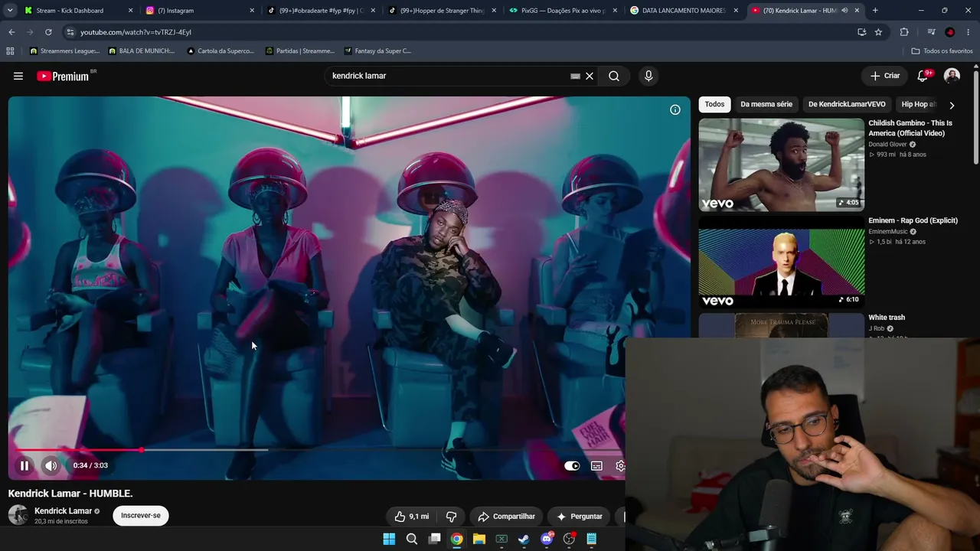Open the Eminem Rap God thumbnail

tap(781, 262)
